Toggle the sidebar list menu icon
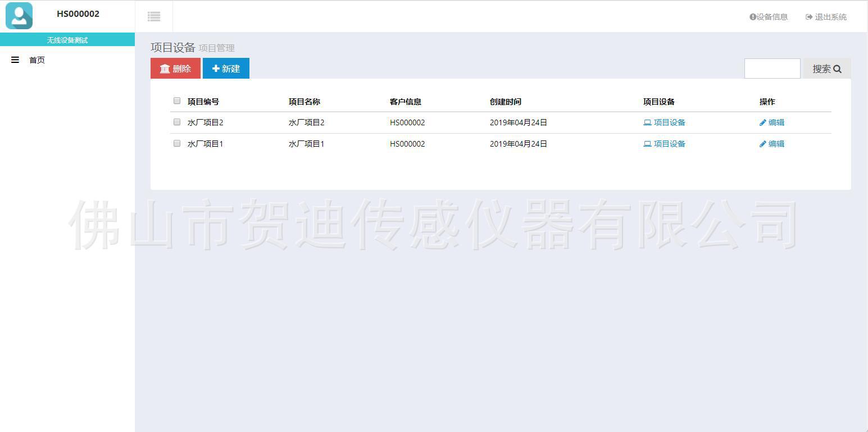Viewport: 868px width, 432px height. coord(154,17)
